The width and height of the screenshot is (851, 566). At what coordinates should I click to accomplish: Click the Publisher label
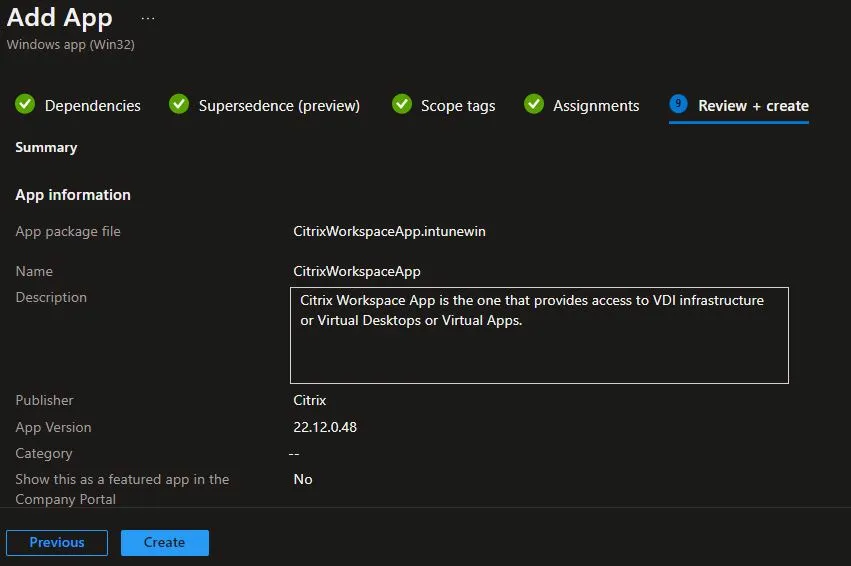(44, 400)
